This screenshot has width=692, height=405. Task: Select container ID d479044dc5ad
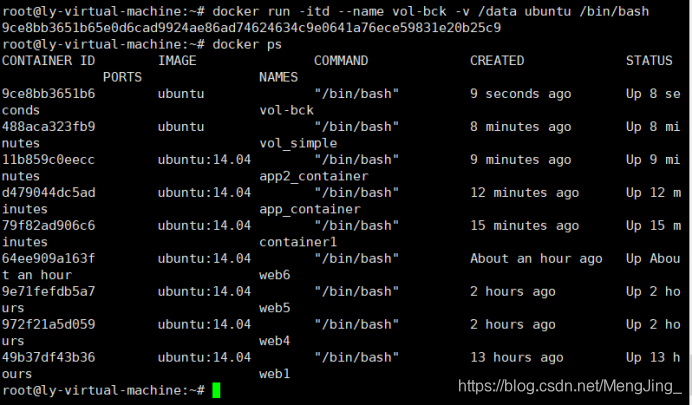click(49, 193)
